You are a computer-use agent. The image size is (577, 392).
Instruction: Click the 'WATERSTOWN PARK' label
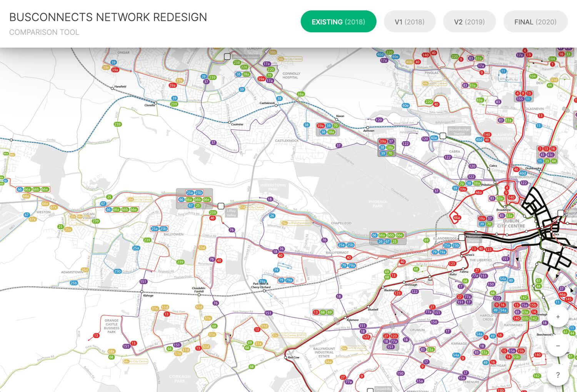(x=273, y=187)
